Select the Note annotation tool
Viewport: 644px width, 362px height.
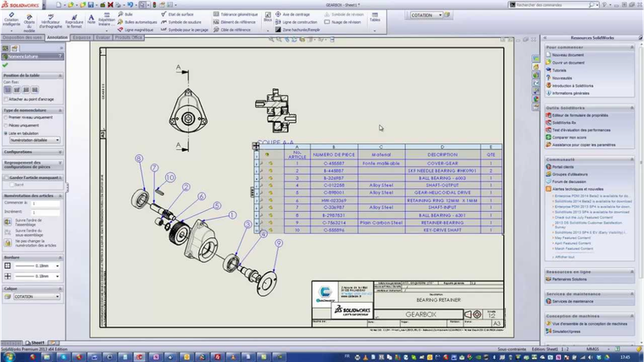click(x=91, y=19)
